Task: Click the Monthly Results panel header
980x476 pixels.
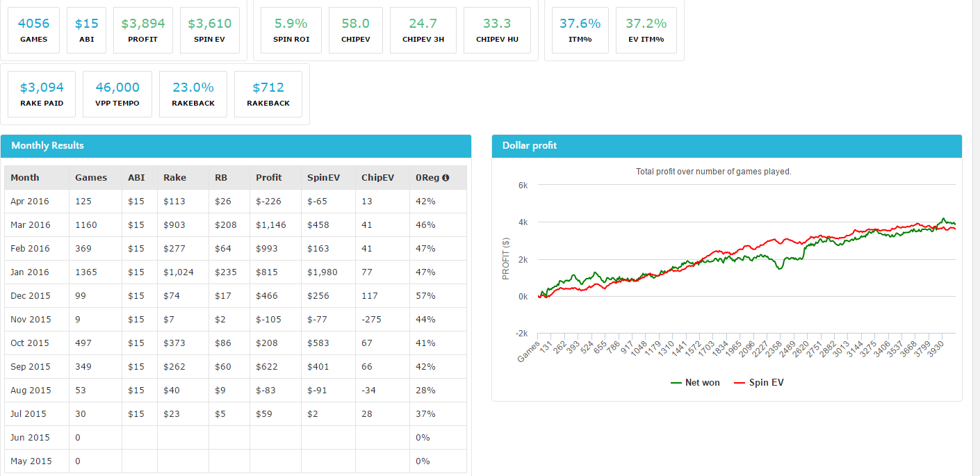Action: point(236,146)
